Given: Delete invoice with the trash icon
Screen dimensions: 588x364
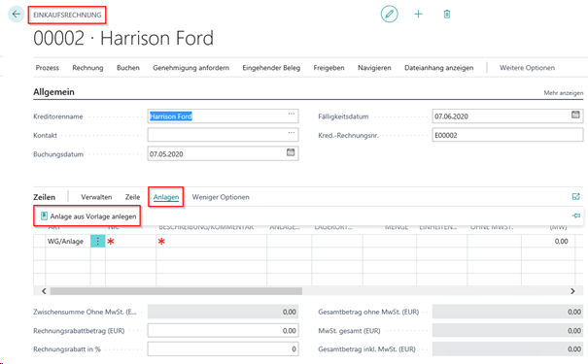Looking at the screenshot, I should tap(447, 15).
